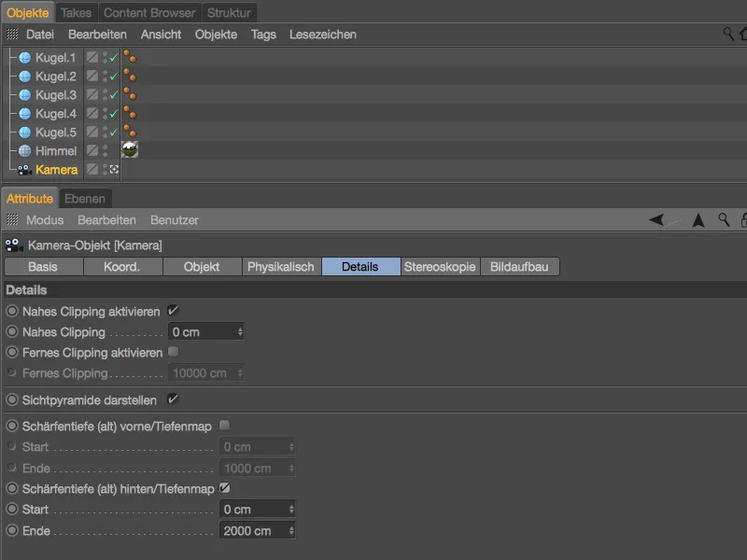Open the Basis tab of the camera
Image resolution: width=747 pixels, height=560 pixels.
point(43,267)
